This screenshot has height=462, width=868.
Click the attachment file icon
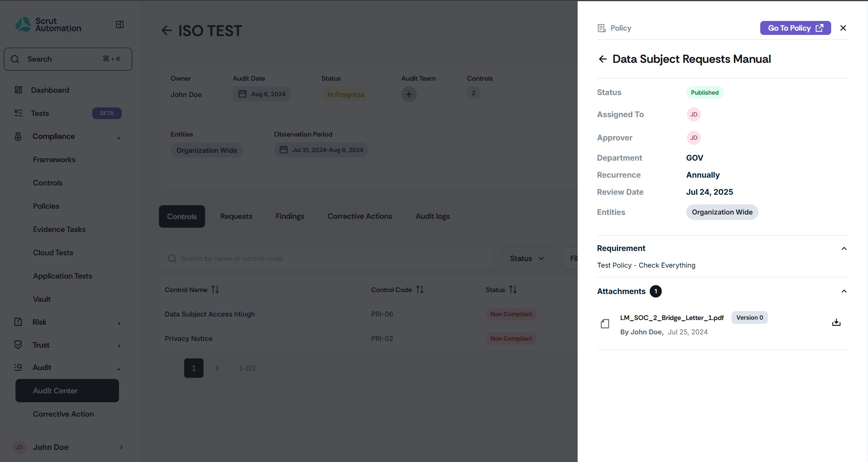605,324
